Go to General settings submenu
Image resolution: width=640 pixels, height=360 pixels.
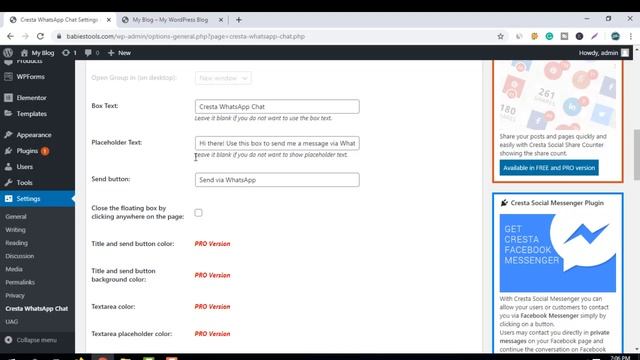16,217
